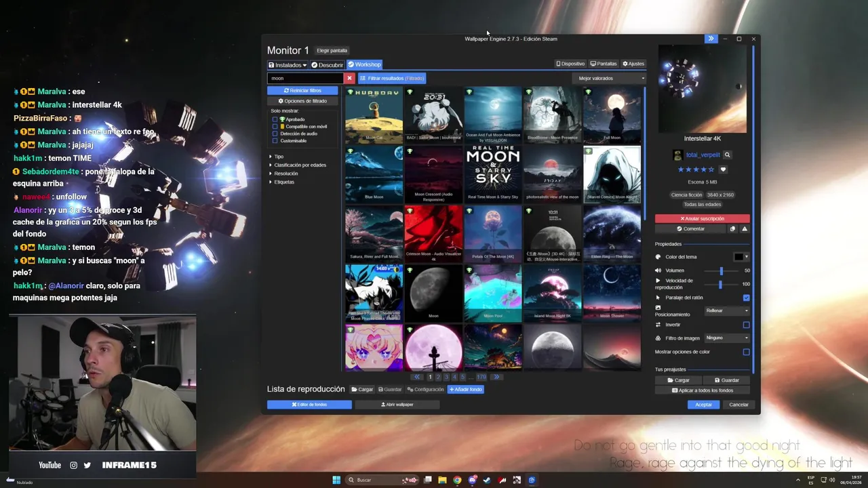
Task: Click the Aceptar button
Action: pyautogui.click(x=704, y=405)
